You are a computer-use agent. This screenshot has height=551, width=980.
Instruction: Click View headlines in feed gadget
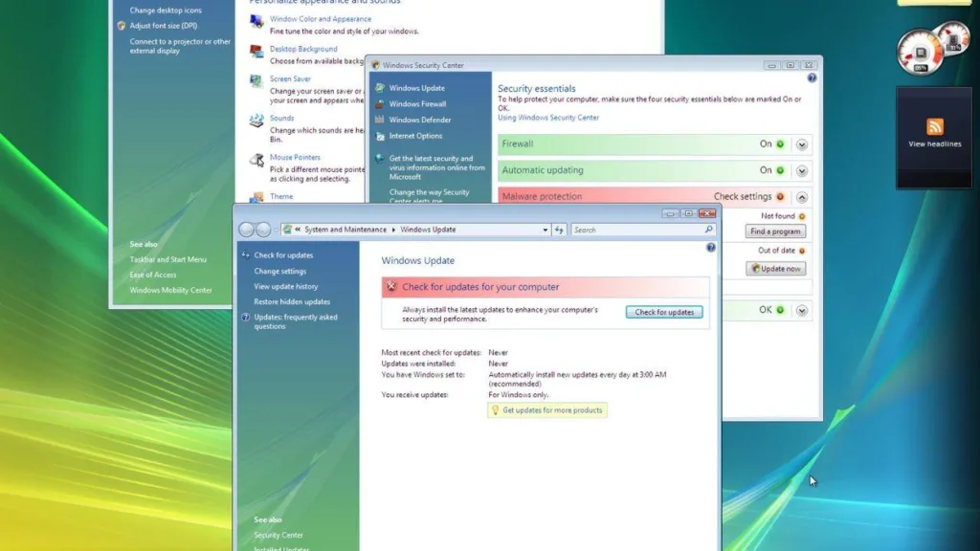[x=934, y=143]
